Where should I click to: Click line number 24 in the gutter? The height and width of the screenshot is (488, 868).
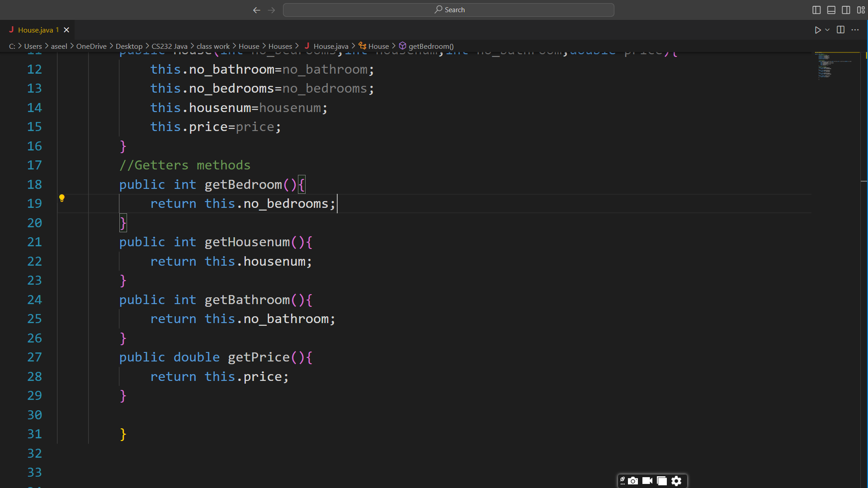34,300
